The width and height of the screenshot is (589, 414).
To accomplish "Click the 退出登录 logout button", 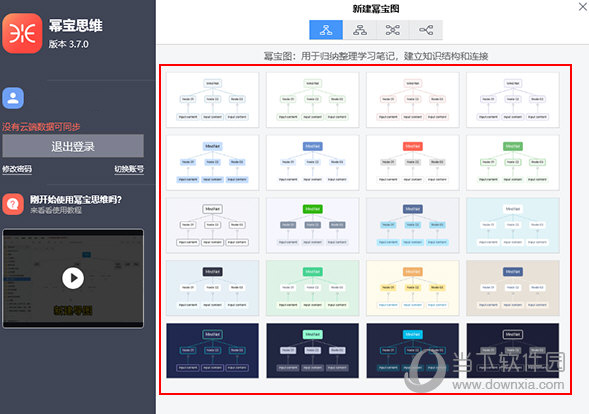I will [x=73, y=146].
